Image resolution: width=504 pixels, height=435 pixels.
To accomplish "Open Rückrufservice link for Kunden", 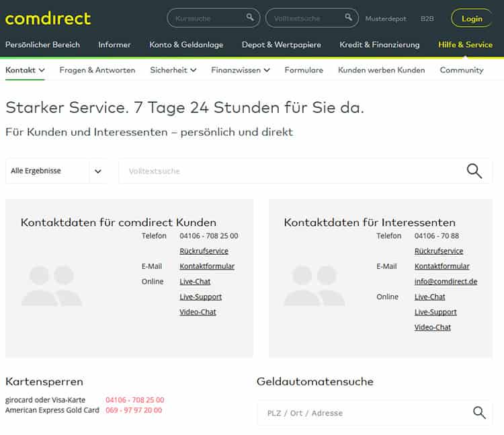I will coord(204,251).
